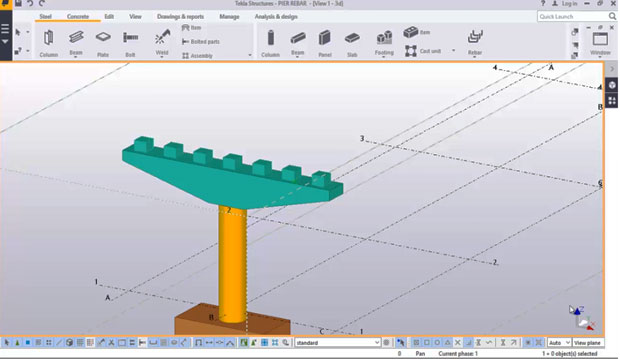Toggle the select bolts X switch
The width and height of the screenshot is (620, 360).
click(x=111, y=343)
